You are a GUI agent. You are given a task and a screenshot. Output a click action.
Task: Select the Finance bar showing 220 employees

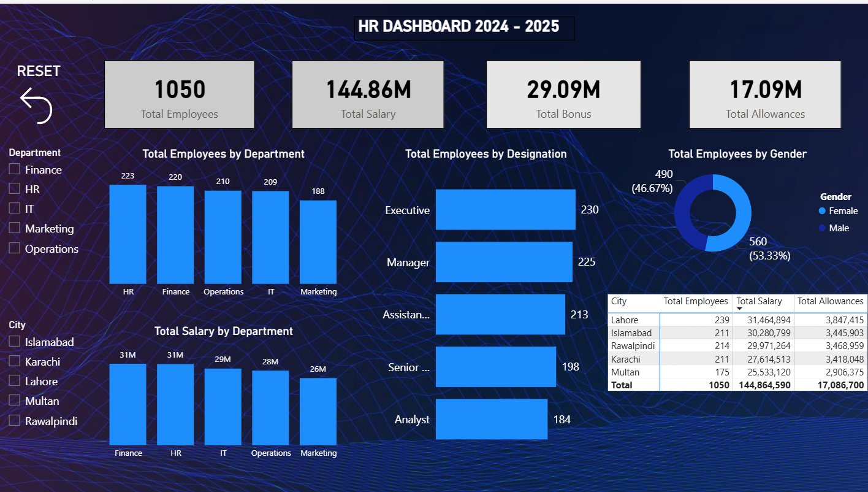pyautogui.click(x=175, y=235)
